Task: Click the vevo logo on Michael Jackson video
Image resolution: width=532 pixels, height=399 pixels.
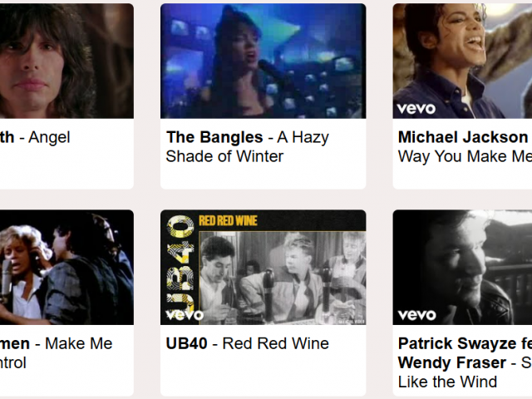Action: (416, 109)
